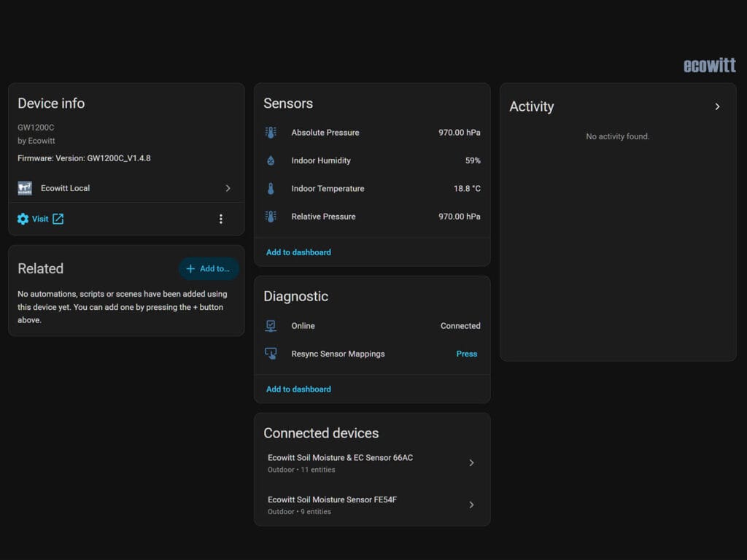This screenshot has width=747, height=560.
Task: Click the Ecowitt Local integration logo
Action: pos(25,188)
